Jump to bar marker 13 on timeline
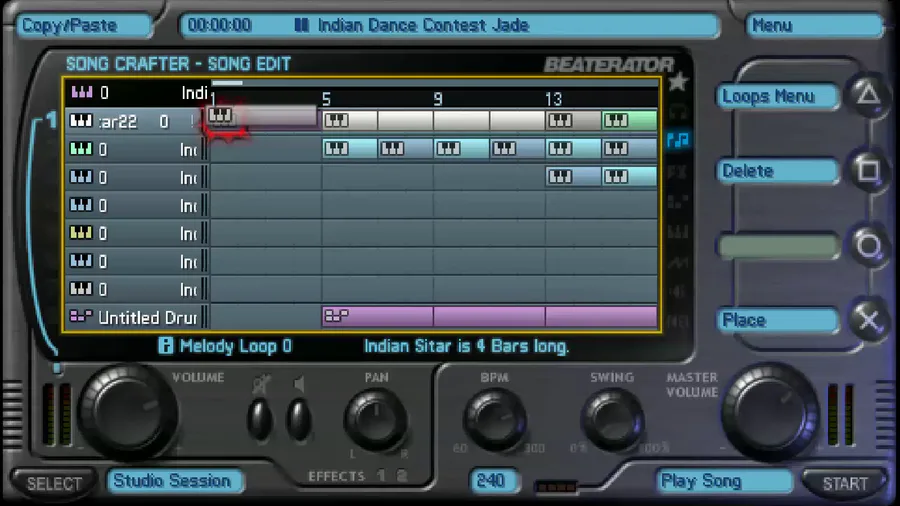The width and height of the screenshot is (900, 506). tap(554, 100)
